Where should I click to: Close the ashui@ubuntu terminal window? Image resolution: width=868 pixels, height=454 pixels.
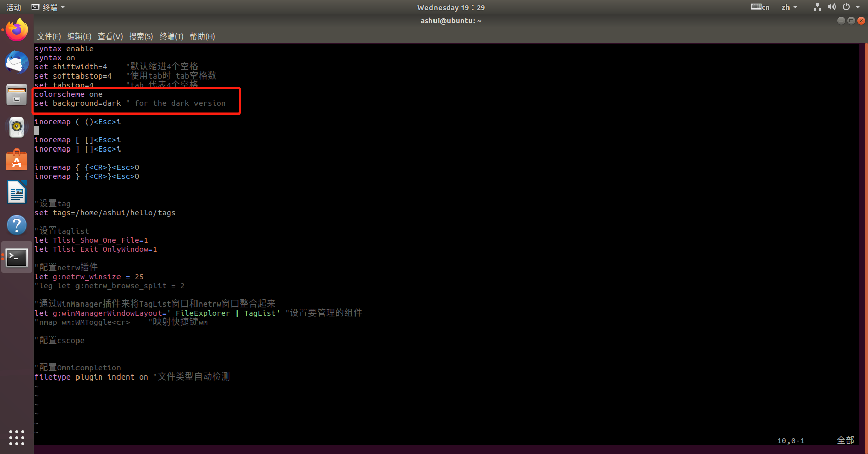point(861,21)
